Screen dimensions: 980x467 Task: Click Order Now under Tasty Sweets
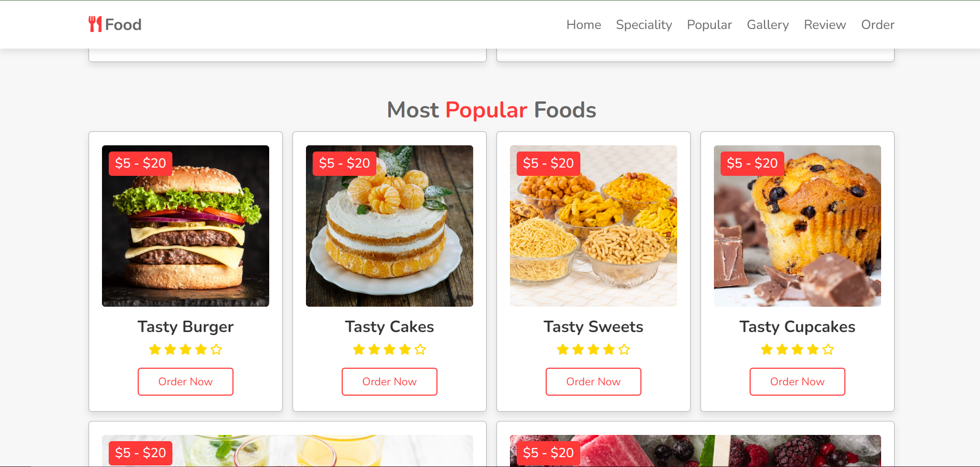[593, 381]
